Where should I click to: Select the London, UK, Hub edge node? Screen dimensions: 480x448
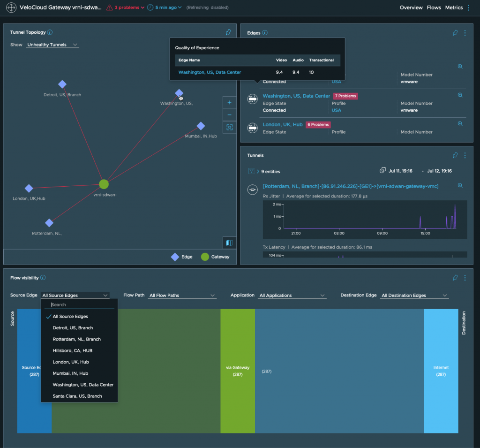(x=29, y=188)
